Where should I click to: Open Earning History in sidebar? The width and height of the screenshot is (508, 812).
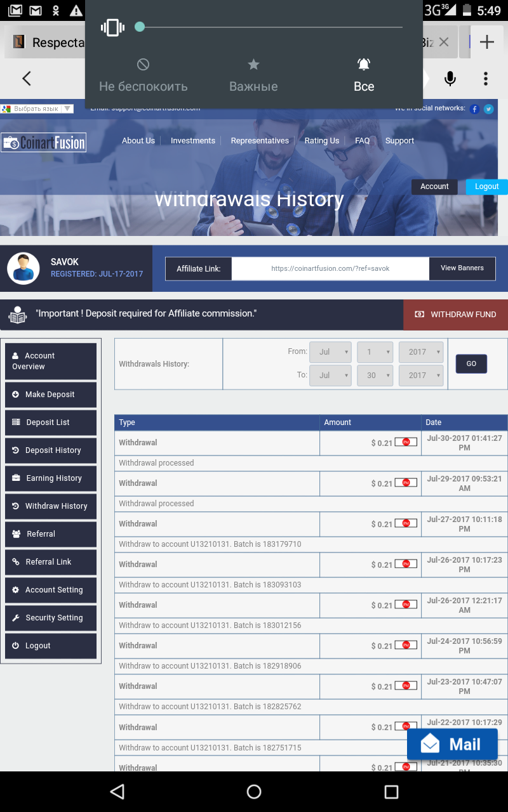click(51, 478)
